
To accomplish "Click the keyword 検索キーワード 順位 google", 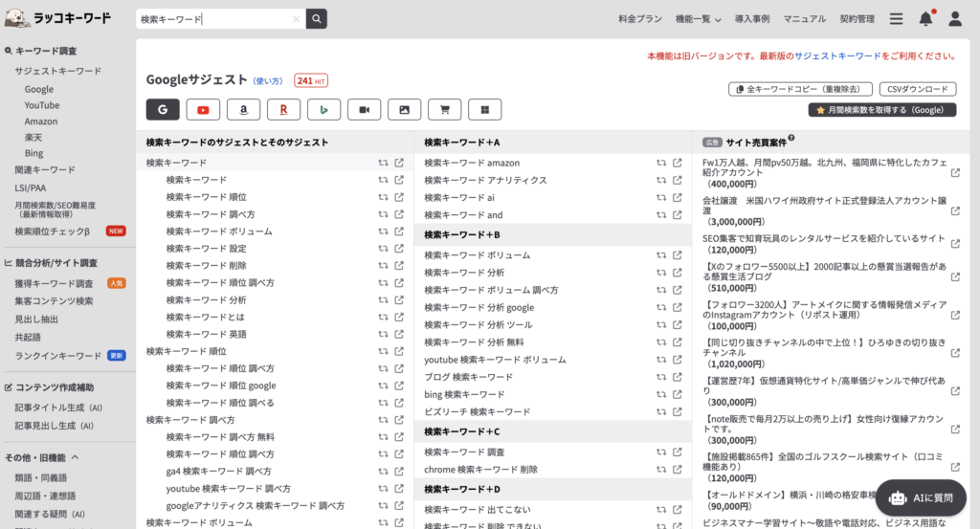I will [x=221, y=386].
